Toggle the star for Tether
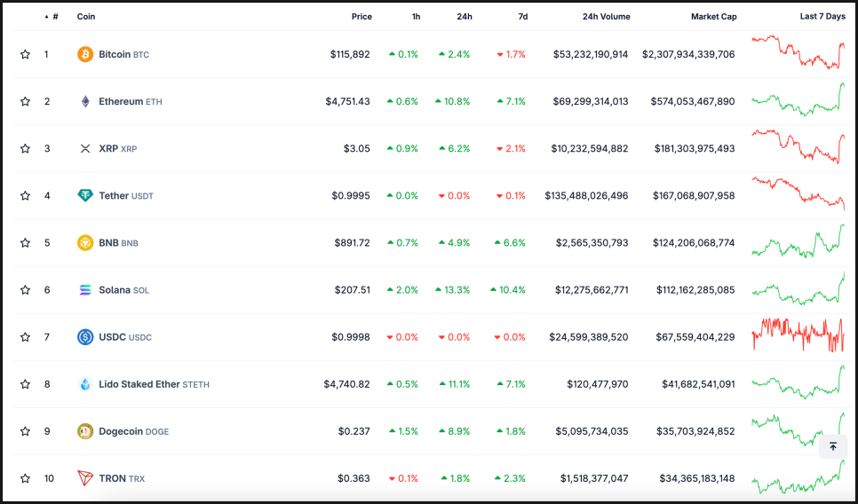858x504 pixels. click(25, 195)
